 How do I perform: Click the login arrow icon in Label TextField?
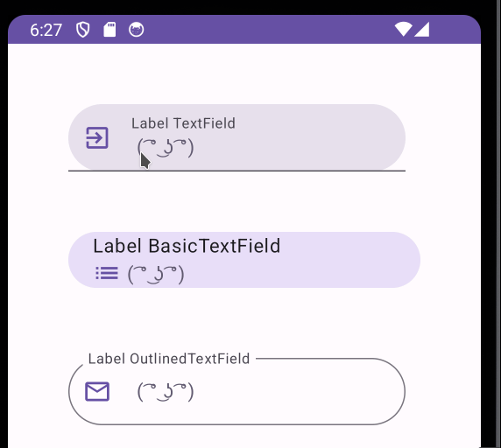tap(97, 138)
